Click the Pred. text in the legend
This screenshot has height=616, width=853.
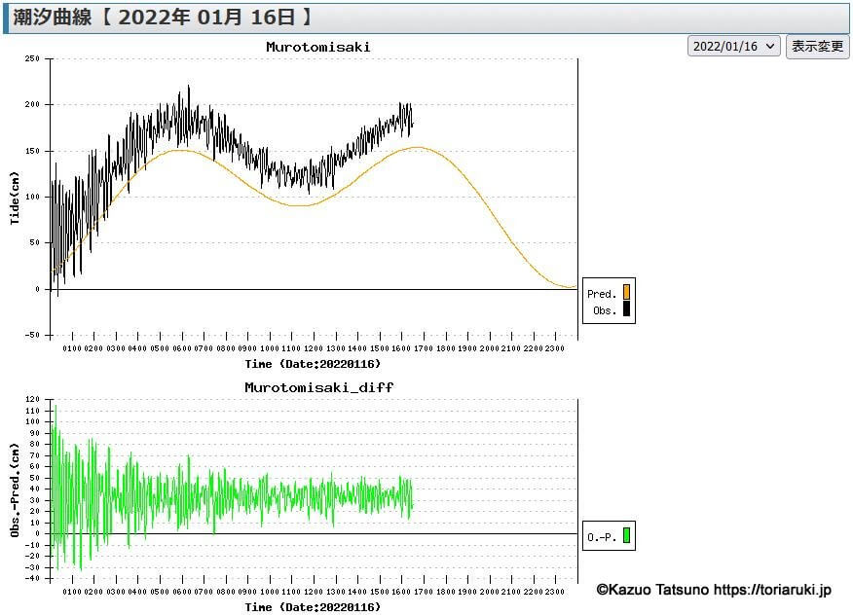tap(601, 294)
